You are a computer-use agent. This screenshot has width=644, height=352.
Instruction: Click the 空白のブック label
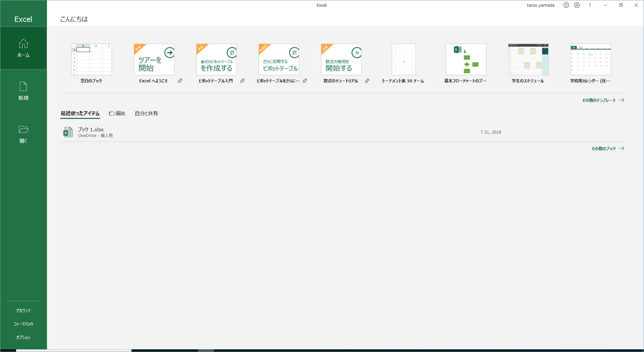(91, 81)
